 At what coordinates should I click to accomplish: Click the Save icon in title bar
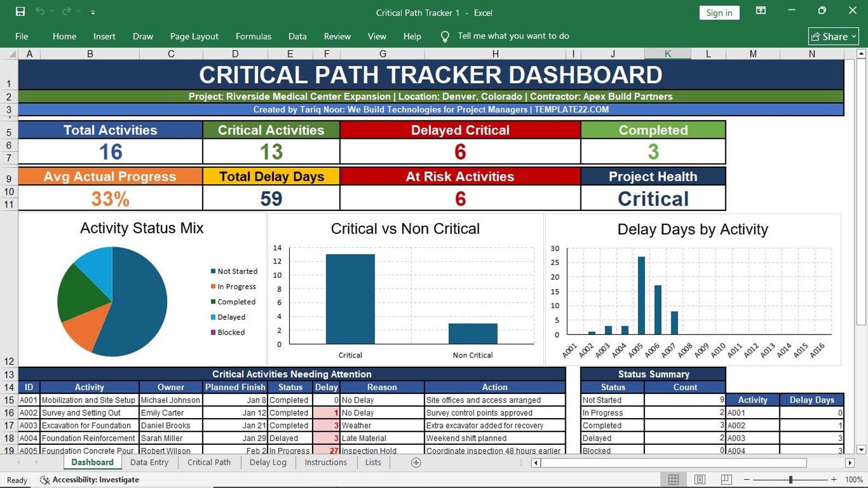(20, 11)
